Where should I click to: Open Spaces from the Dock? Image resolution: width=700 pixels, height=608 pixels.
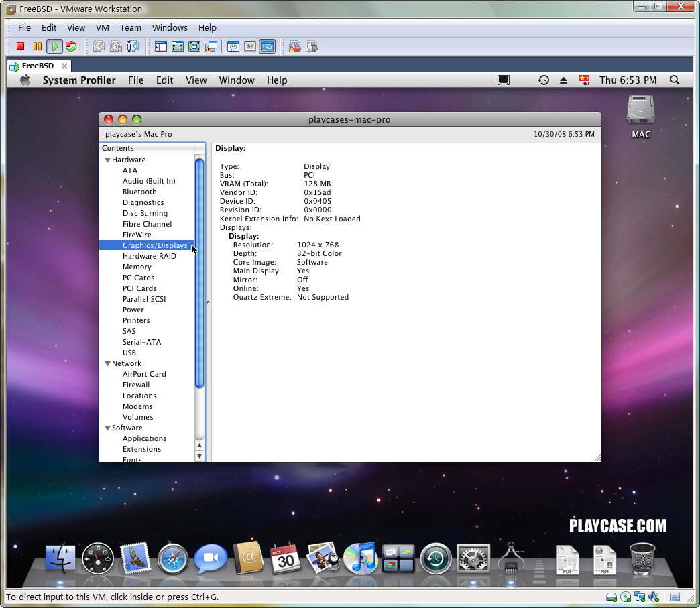pyautogui.click(x=398, y=558)
